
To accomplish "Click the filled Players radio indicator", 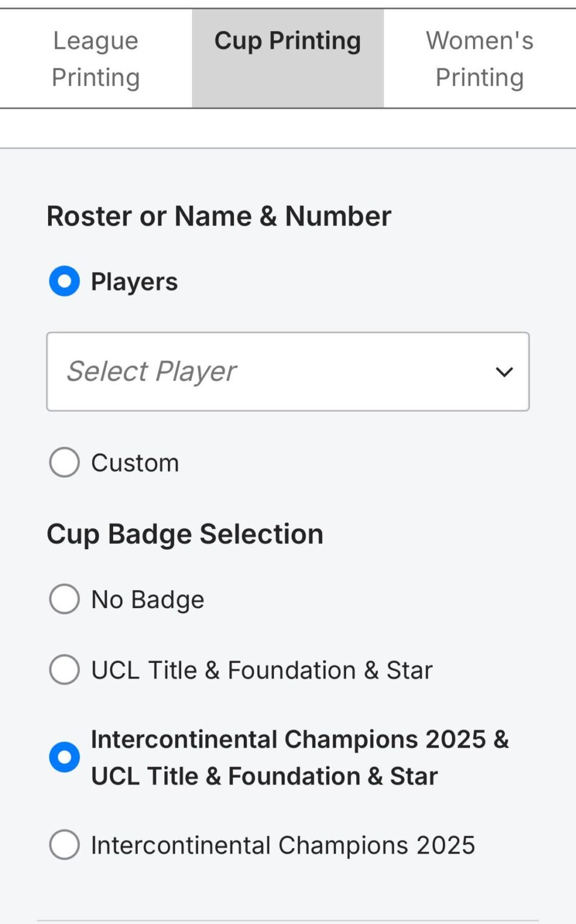I will 64,280.
